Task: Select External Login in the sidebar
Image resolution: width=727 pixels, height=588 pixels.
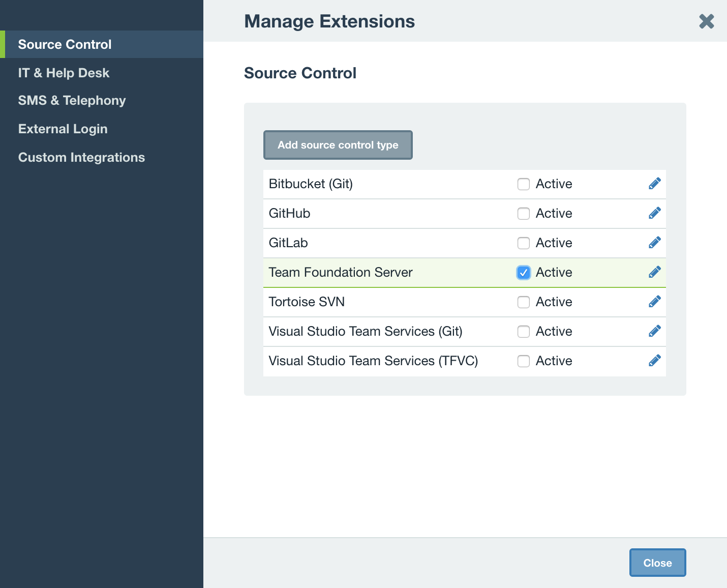Action: (63, 129)
